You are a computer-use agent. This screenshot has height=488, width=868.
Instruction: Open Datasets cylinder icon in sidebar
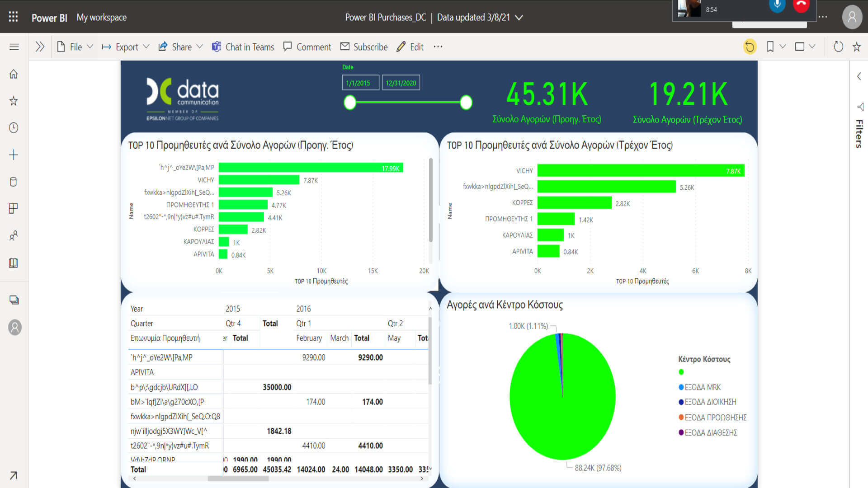click(14, 182)
